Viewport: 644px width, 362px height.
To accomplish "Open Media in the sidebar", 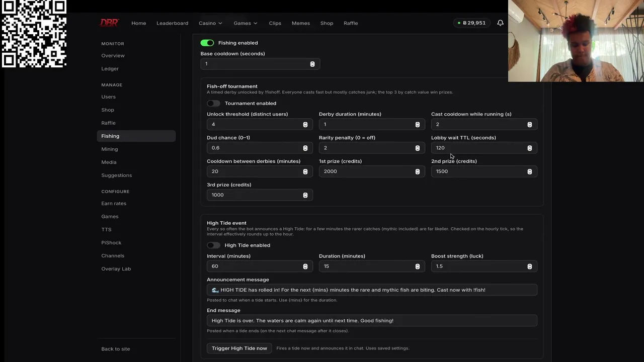I will click(136, 162).
